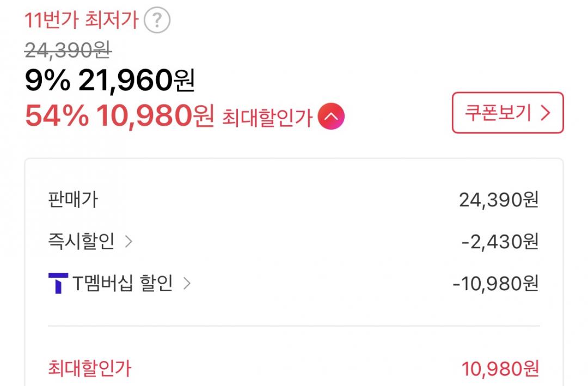
Task: Click the -2,430원 discount amount
Action: click(500, 241)
